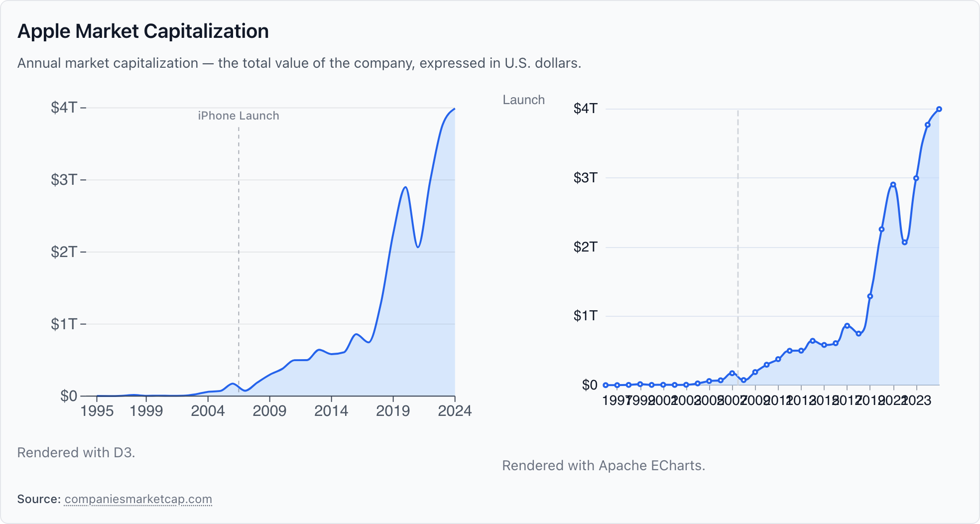Open the companiesmarketcap.com source link

point(138,499)
